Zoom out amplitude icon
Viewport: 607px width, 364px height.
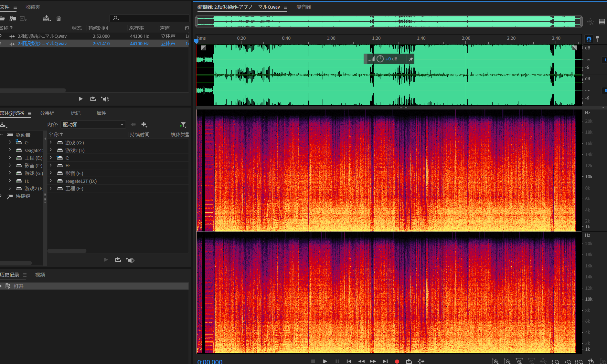pyautogui.click(x=507, y=361)
